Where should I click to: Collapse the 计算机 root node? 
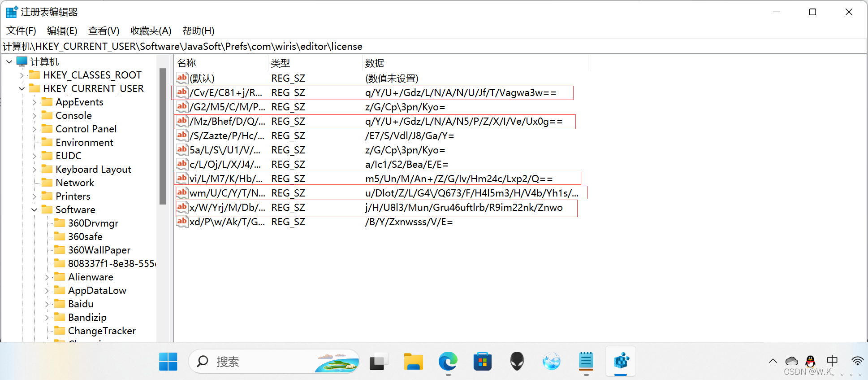point(9,61)
